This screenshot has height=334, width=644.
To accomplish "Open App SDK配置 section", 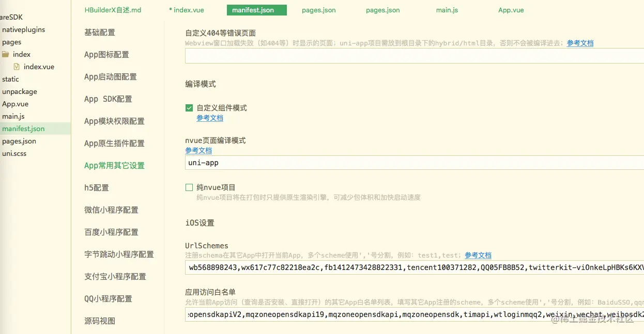I will tap(108, 99).
